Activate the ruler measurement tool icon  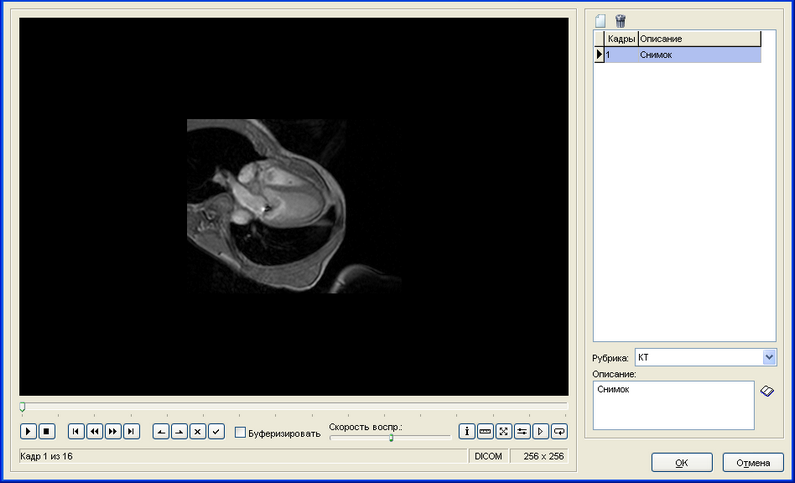pyautogui.click(x=485, y=431)
